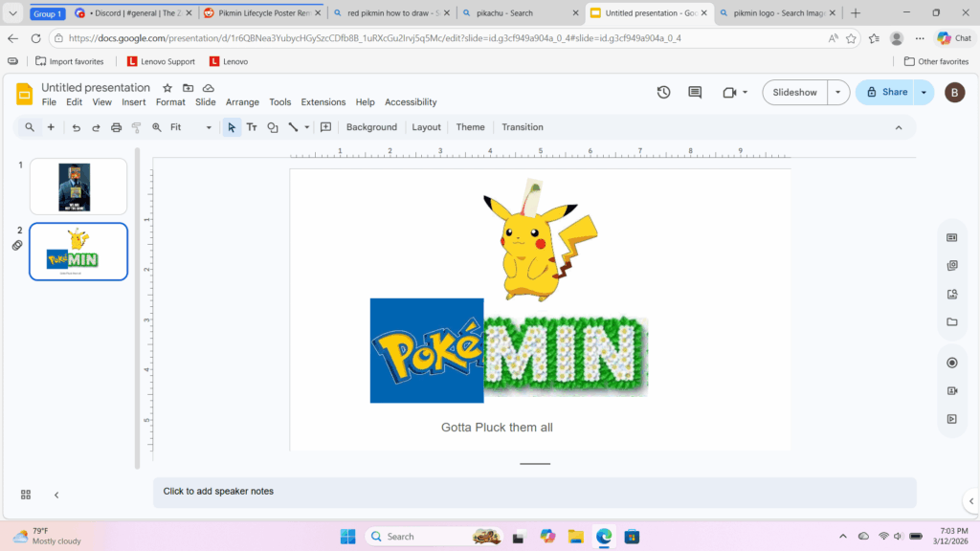Expand the Fit zoom dropdown
The image size is (980, 551).
pos(208,126)
